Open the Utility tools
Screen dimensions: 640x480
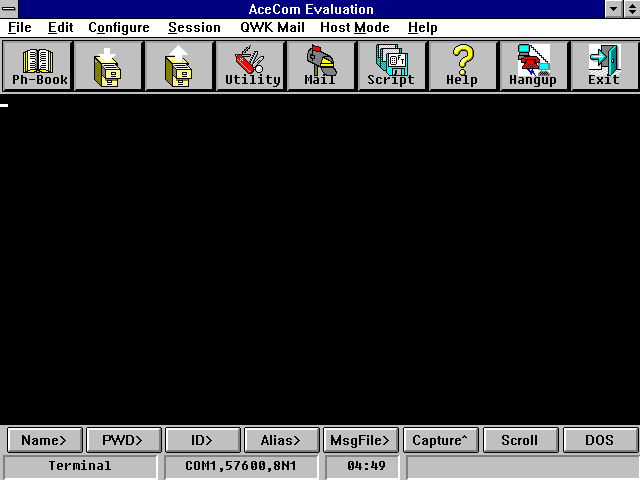tap(250, 66)
